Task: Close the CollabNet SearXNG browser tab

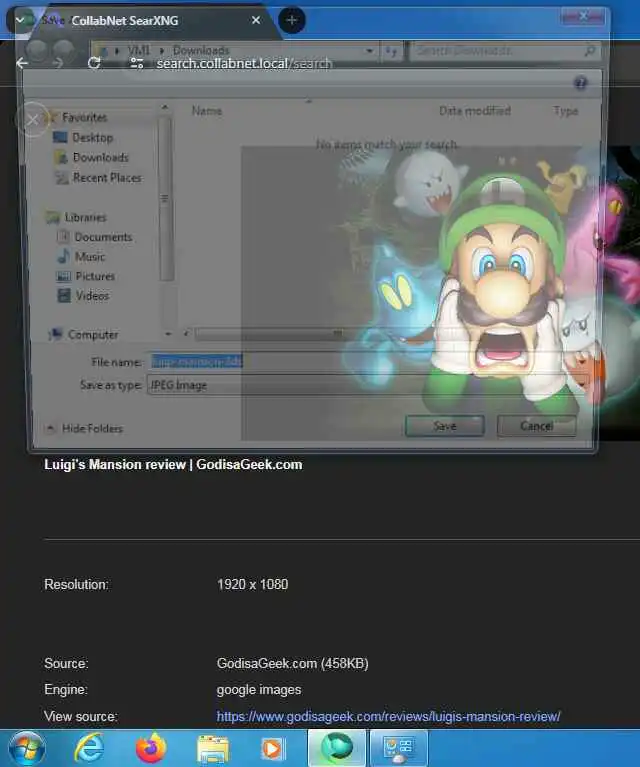Action: coord(255,21)
